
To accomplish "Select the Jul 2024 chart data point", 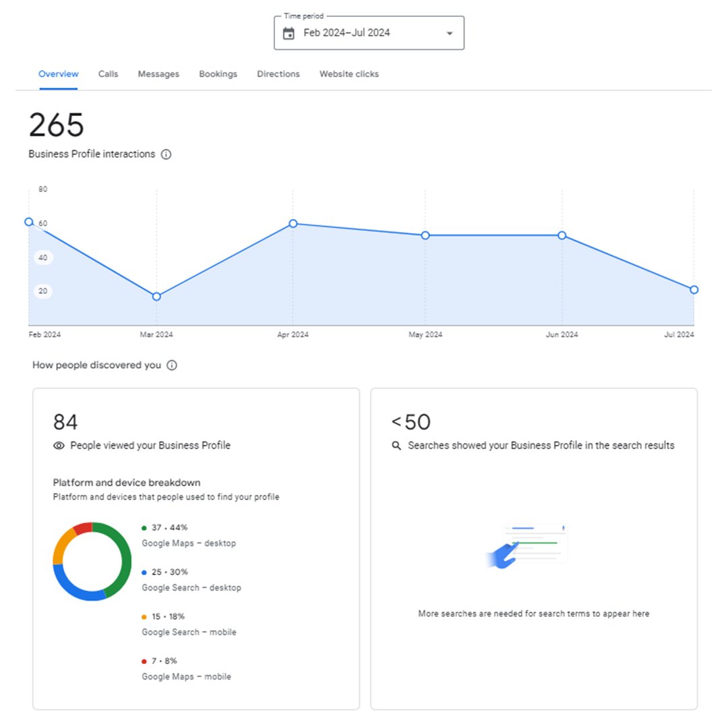I will pos(694,290).
